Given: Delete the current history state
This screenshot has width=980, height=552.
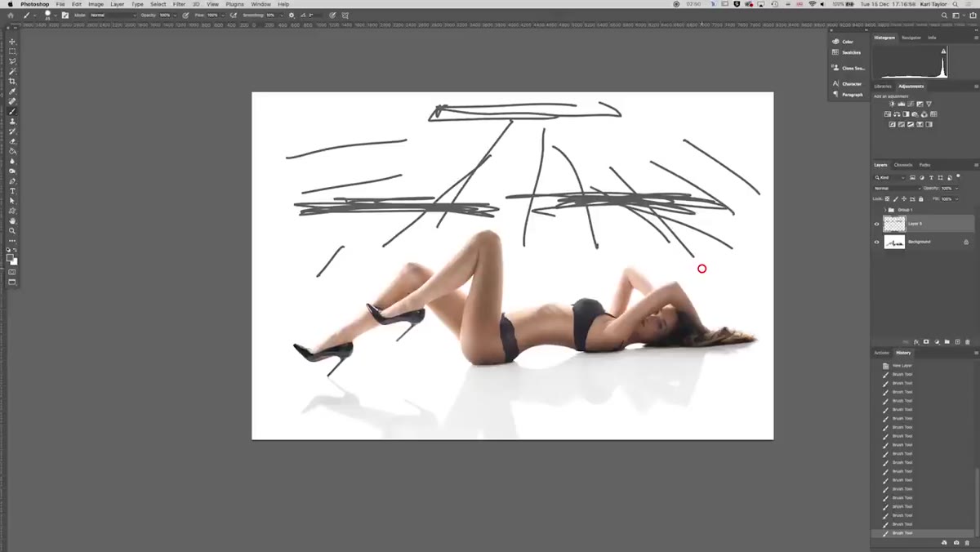Looking at the screenshot, I should (x=968, y=542).
